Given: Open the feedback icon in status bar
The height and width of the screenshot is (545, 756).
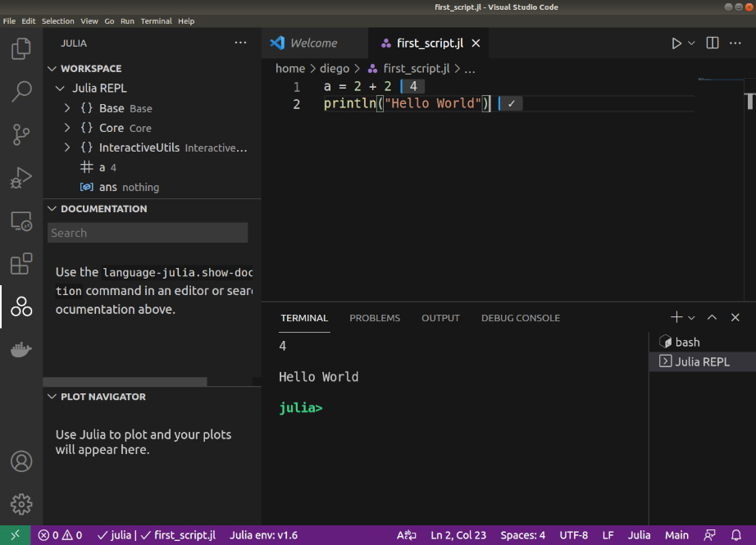Looking at the screenshot, I should point(710,535).
